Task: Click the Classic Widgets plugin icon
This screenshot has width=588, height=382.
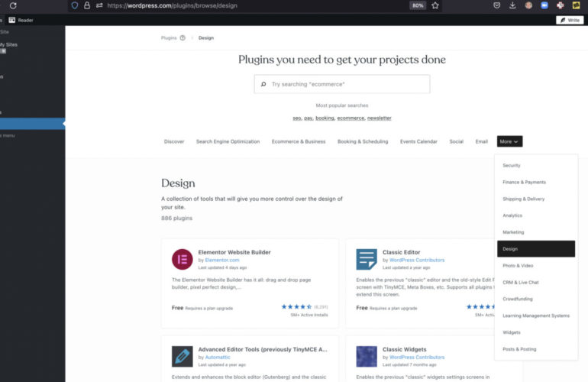Action: pos(367,357)
